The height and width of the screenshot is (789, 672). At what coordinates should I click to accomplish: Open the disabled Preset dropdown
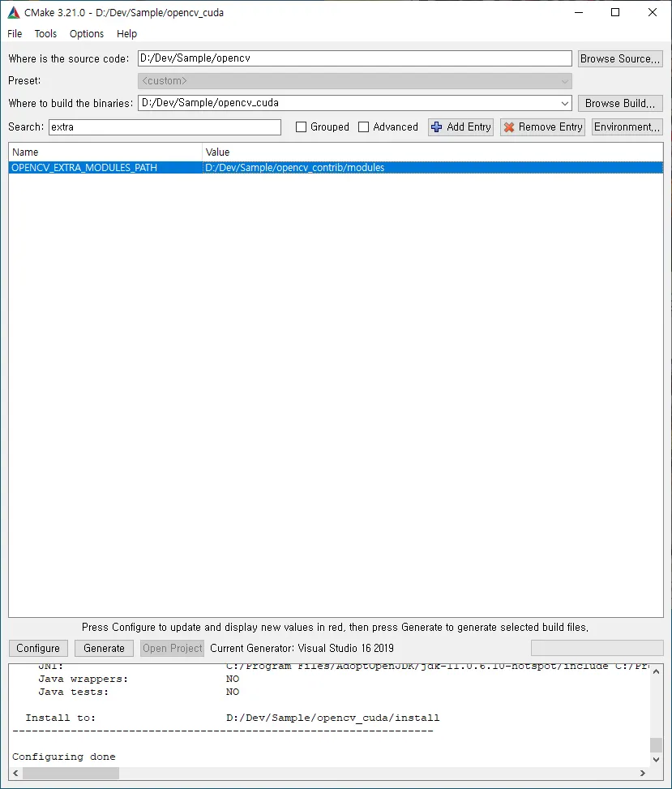[354, 80]
